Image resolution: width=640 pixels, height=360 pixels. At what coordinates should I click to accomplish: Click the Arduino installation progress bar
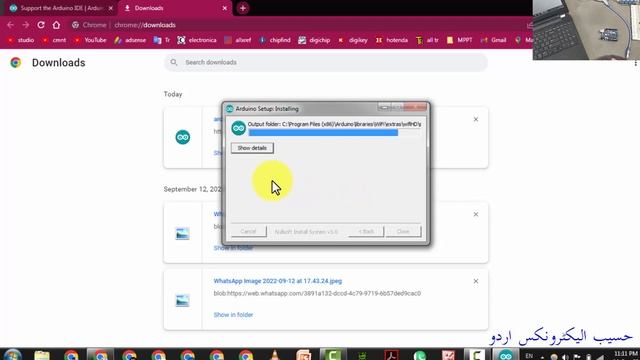coord(334,133)
